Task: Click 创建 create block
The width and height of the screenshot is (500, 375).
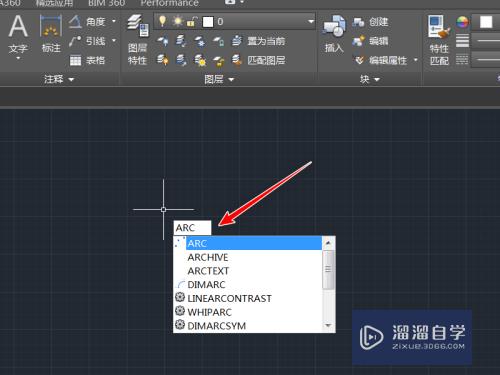Action: (370, 22)
